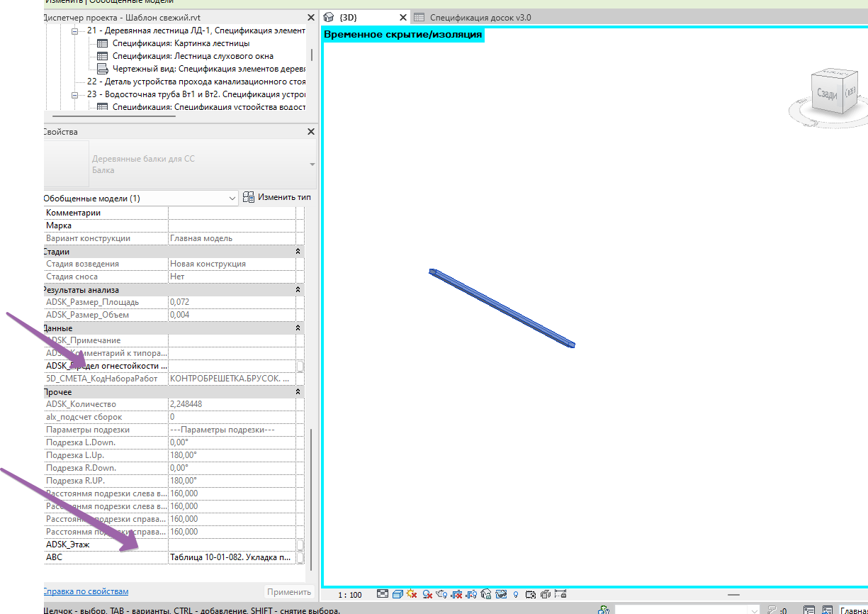Click the Спецификация досок tab table icon
The height and width of the screenshot is (614, 868).
pyautogui.click(x=419, y=17)
